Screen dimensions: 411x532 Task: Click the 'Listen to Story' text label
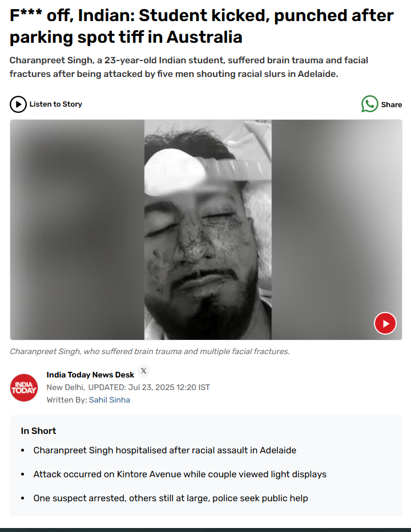pyautogui.click(x=56, y=104)
